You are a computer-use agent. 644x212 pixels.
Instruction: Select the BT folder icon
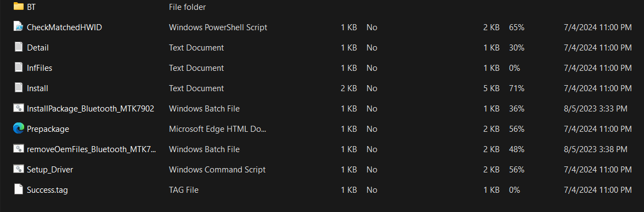19,6
